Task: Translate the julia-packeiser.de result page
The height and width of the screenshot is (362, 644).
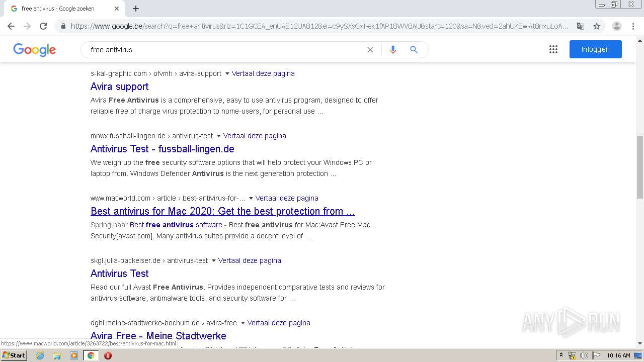Action: [x=250, y=260]
